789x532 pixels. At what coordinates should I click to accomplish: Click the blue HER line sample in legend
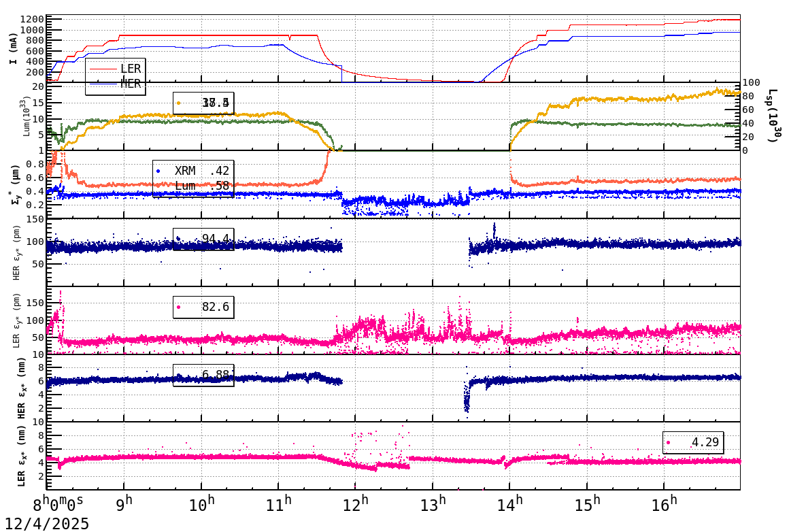pyautogui.click(x=103, y=84)
